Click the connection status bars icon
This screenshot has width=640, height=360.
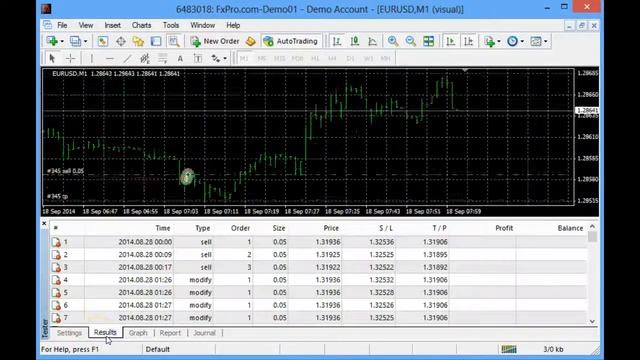pyautogui.click(x=509, y=349)
